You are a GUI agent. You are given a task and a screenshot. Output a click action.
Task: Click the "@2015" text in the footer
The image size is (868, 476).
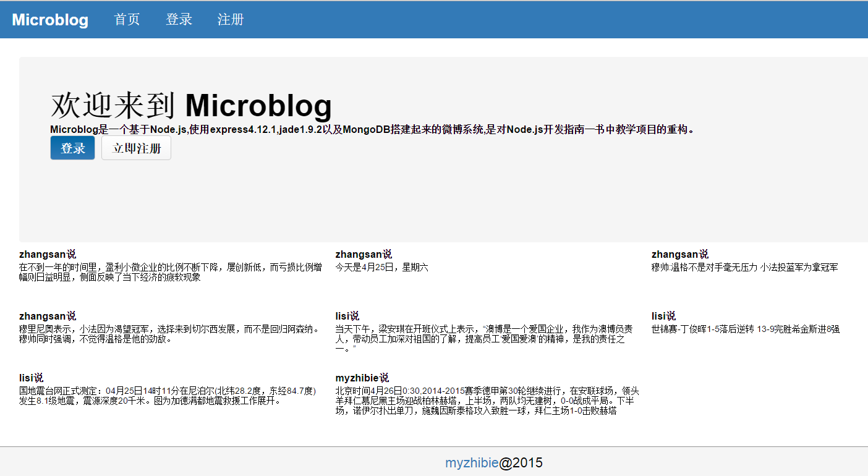pyautogui.click(x=521, y=463)
